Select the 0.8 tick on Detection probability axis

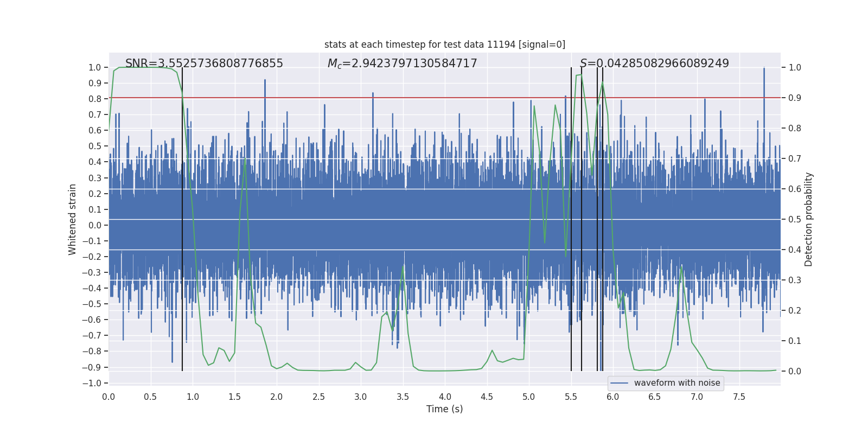(795, 128)
